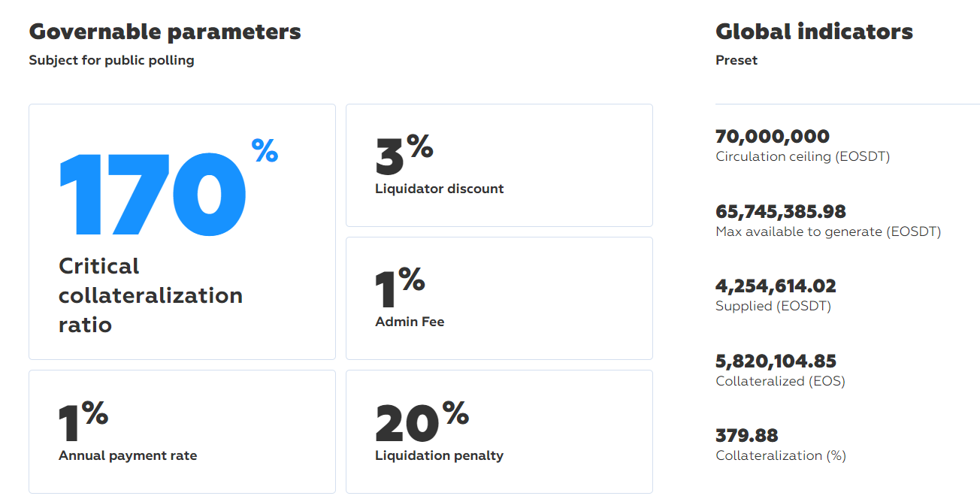Screen dimensions: 980x502
Task: Click the Circulation ceiling (EOSDT) label
Action: (803, 156)
